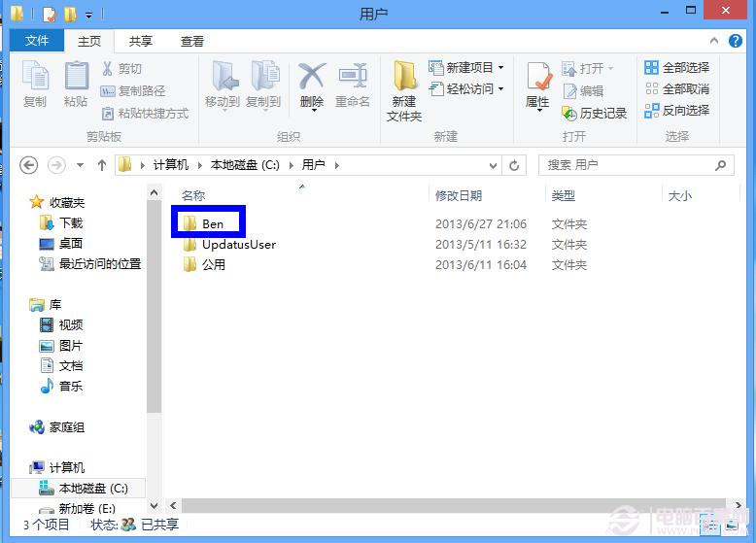Click Select none (全部取消)

pos(677,88)
